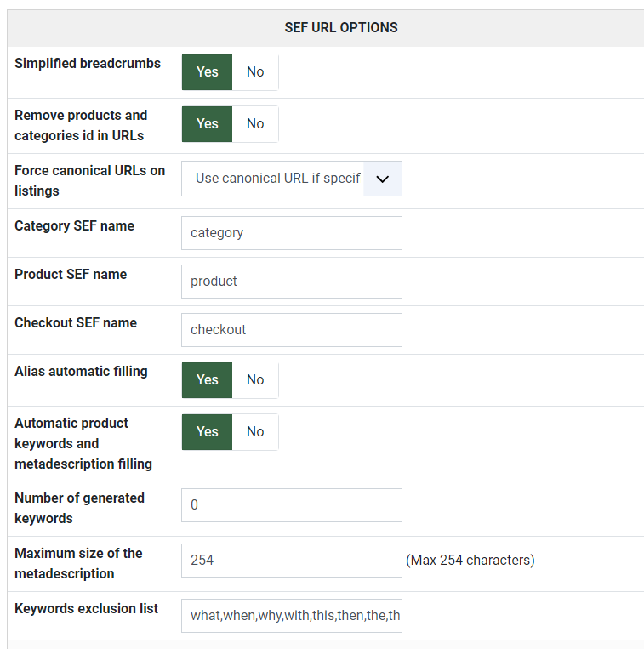Disable Automatic product keywords filling
The width and height of the screenshot is (644, 649).
(x=255, y=432)
